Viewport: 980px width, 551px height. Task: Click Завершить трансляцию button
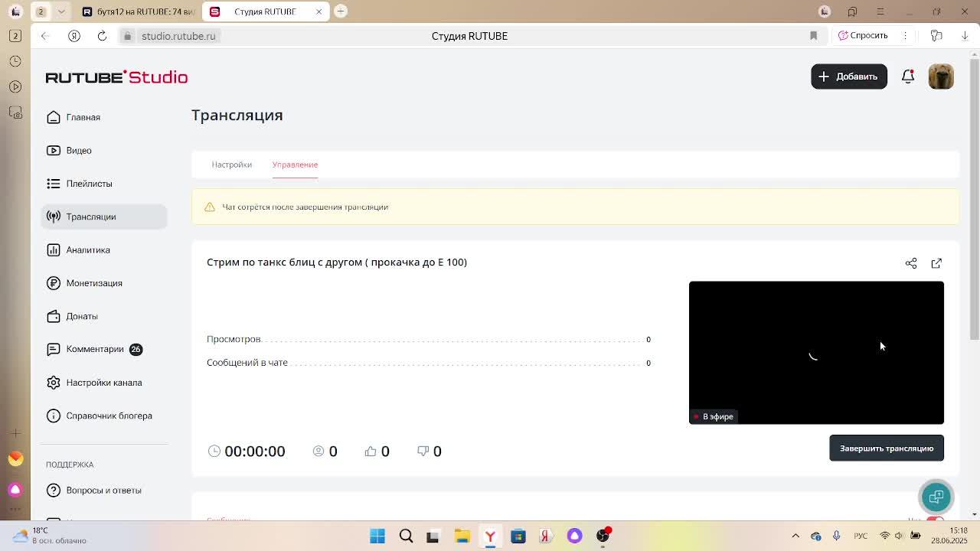coord(887,448)
